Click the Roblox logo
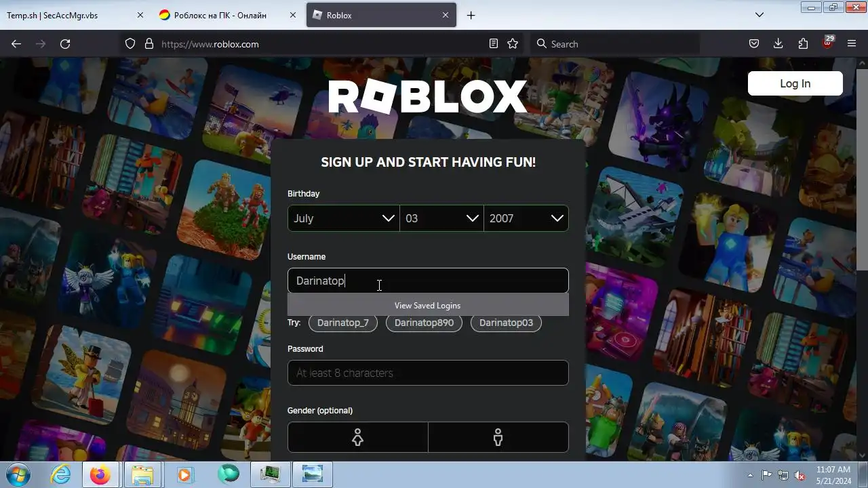 pyautogui.click(x=428, y=97)
